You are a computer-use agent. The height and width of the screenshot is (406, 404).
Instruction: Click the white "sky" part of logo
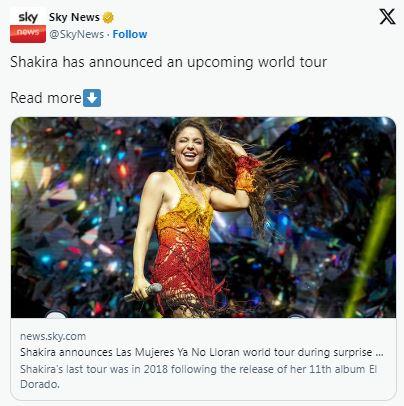(x=28, y=17)
